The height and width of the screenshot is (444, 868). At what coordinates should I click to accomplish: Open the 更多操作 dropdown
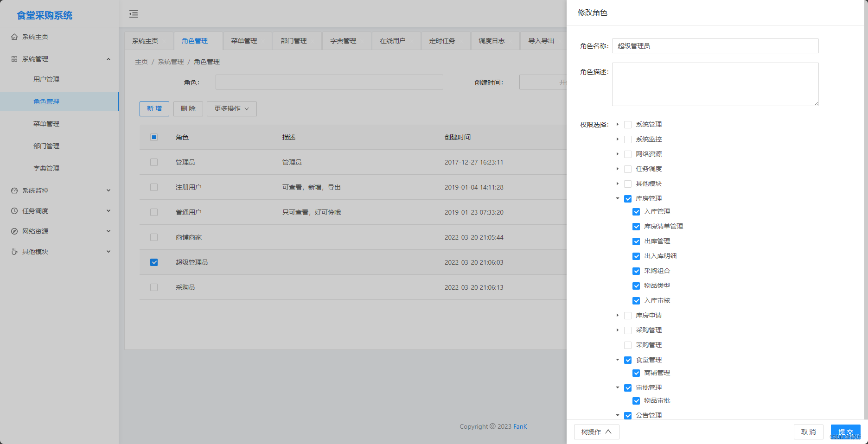pos(231,109)
